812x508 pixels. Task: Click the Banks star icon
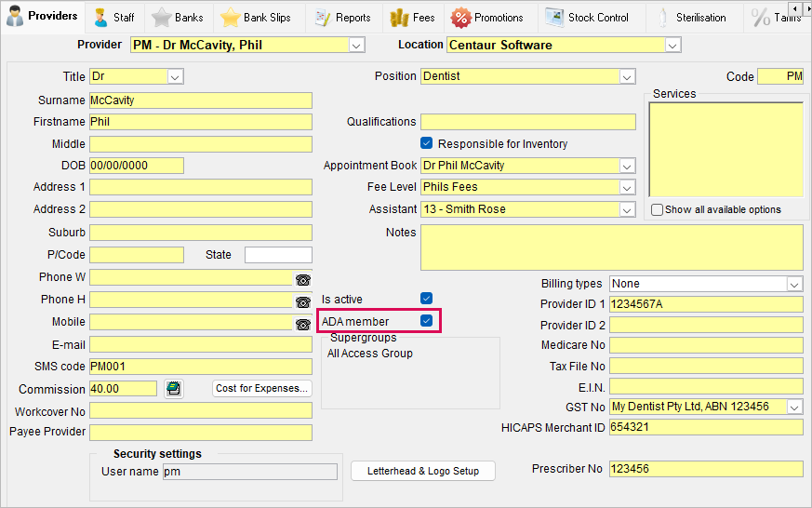click(161, 18)
